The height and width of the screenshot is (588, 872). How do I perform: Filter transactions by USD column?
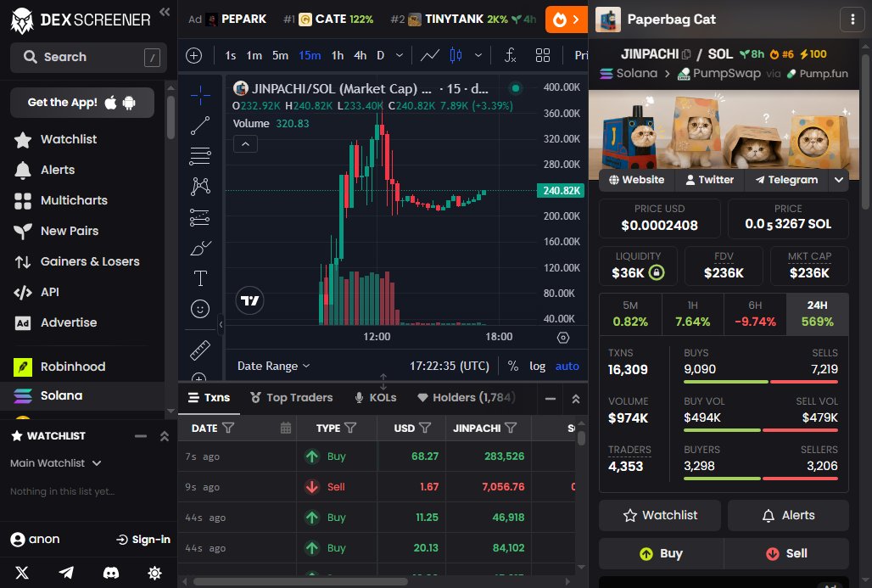click(425, 428)
